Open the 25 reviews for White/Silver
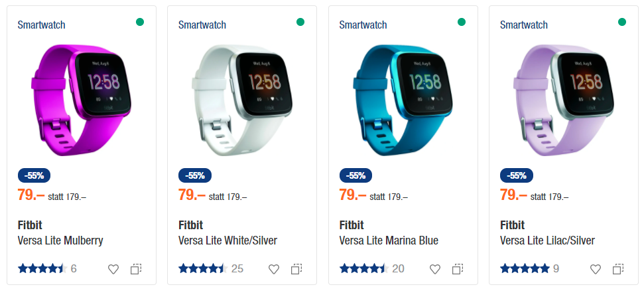Viewport: 644px width, 289px height. click(237, 269)
